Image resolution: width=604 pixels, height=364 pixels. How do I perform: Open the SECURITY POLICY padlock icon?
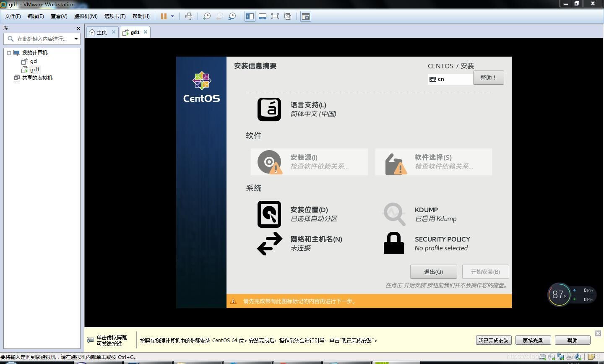[x=394, y=243]
